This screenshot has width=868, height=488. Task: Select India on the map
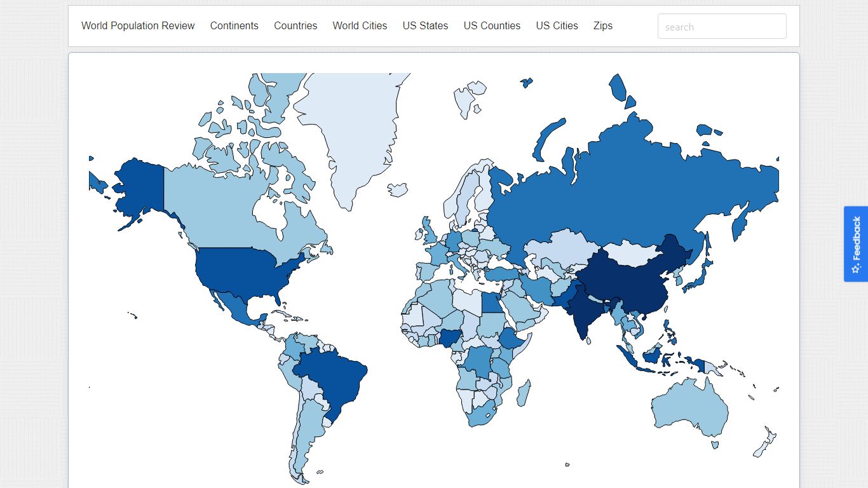coord(583,311)
